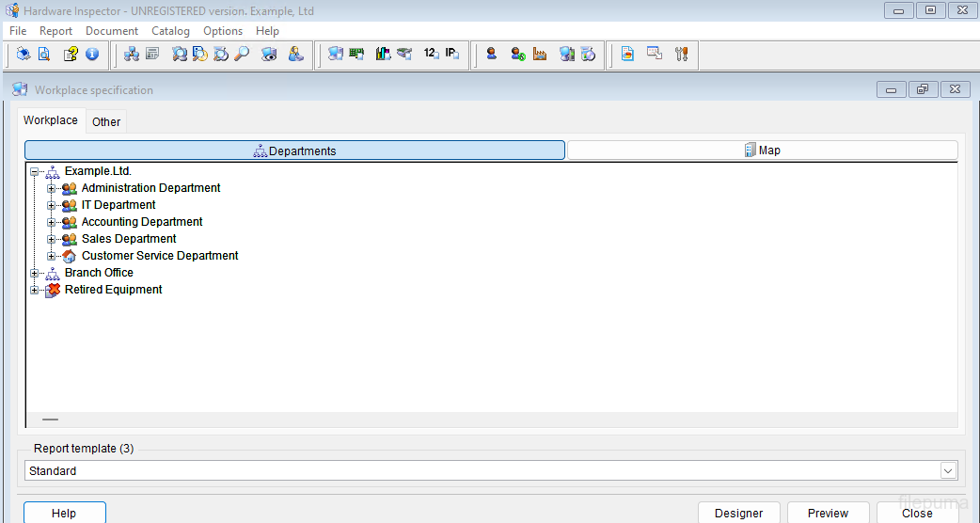
Task: Click the help question mark toolbar icon
Action: pyautogui.click(x=71, y=55)
